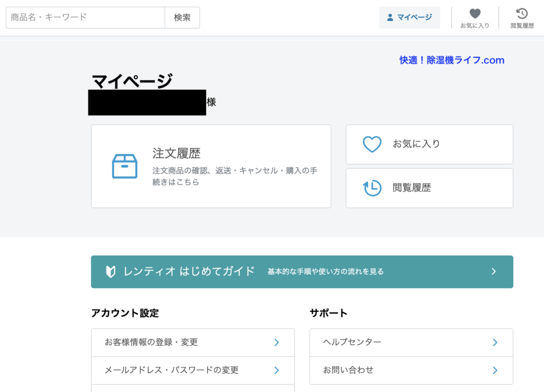The height and width of the screenshot is (392, 544).
Task: Select the 閲覧履歴 card
Action: [x=429, y=188]
